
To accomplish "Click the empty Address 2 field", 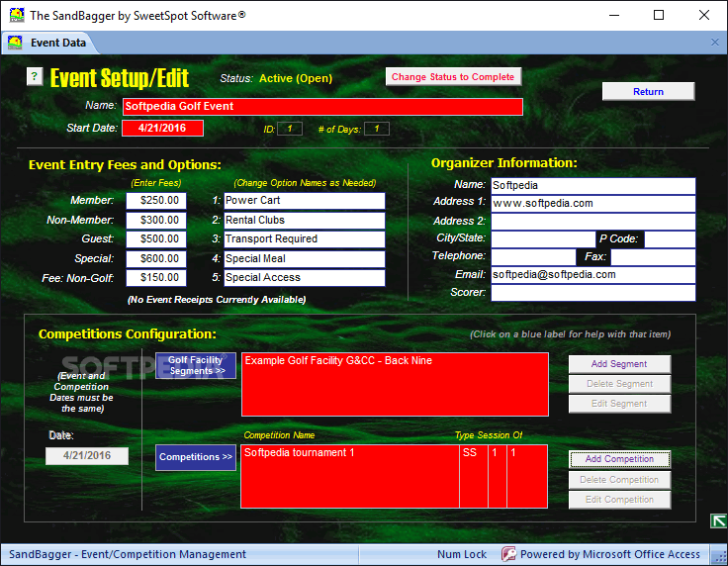I will [593, 222].
